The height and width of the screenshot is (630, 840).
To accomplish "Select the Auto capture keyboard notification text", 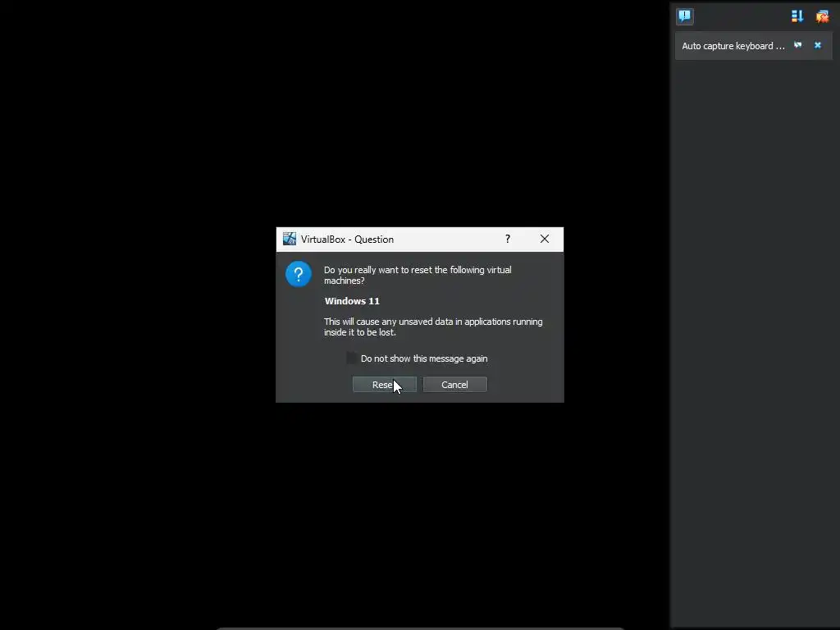I will [733, 46].
